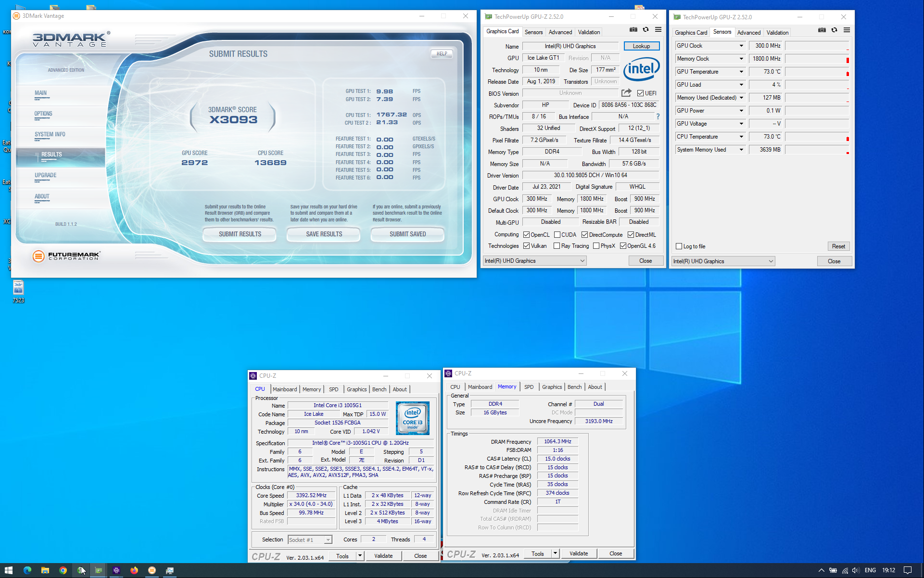This screenshot has height=578, width=924.
Task: Open the Memory Clock sensor dropdown
Action: [741, 59]
